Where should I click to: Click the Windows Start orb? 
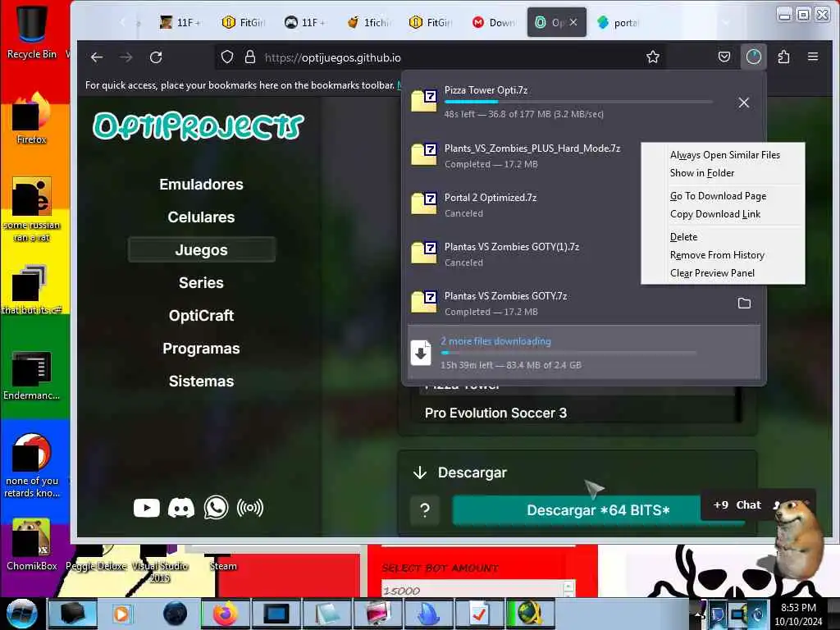coord(22,614)
